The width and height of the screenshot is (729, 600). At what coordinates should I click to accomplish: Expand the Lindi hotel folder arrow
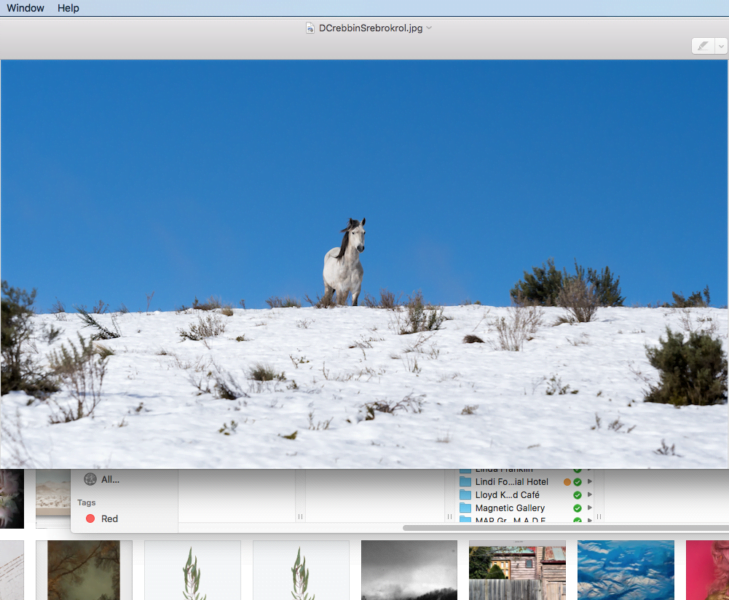(x=590, y=482)
